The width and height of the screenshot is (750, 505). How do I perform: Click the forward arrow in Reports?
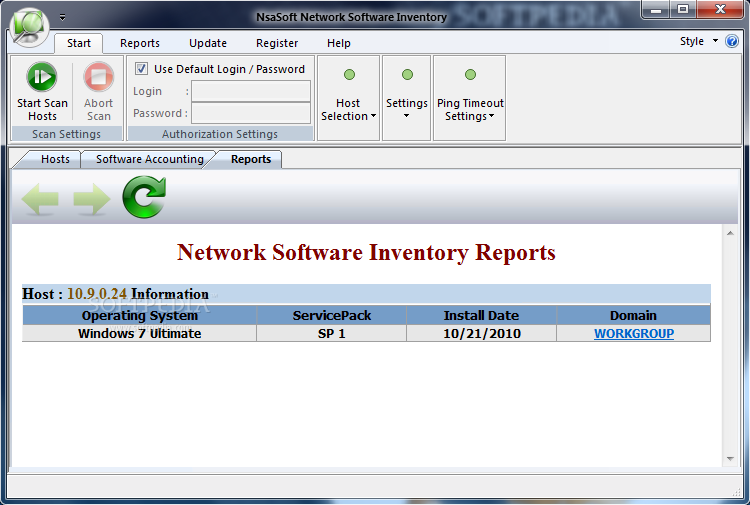click(x=92, y=198)
